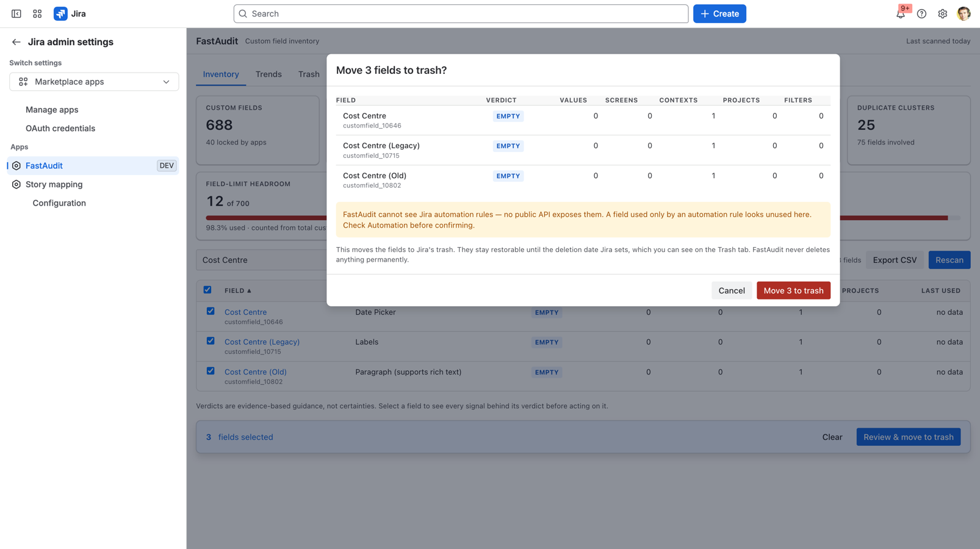Click the DEV badge beside FastAudit
Viewport: 980px width, 549px height.
[x=167, y=165]
